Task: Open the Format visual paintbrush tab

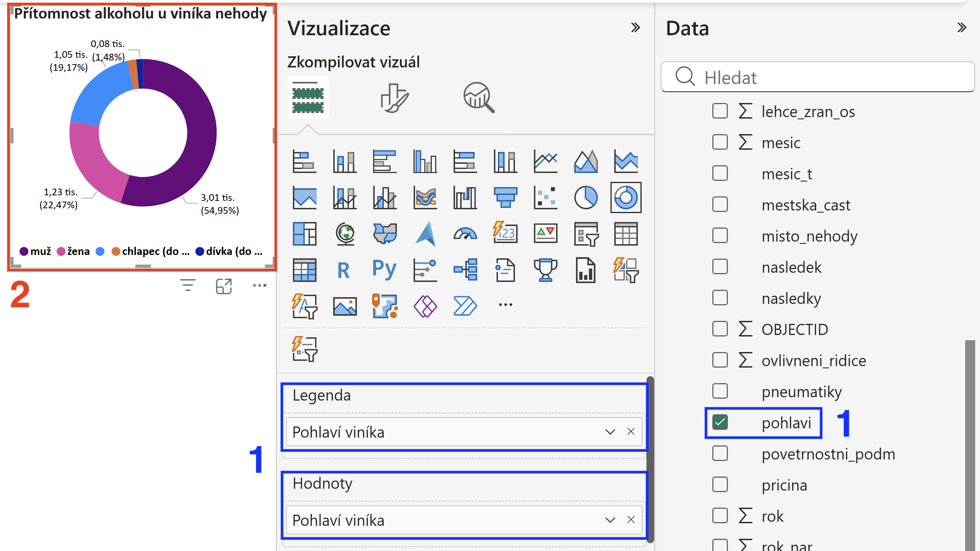Action: click(x=395, y=98)
